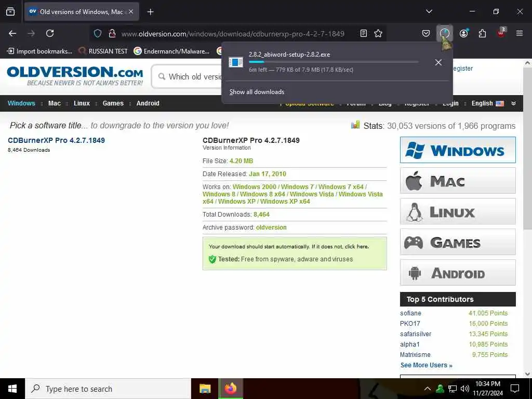Open the CDBurnerXP Pro 4.2.7.1849 title link
The width and height of the screenshot is (532, 399).
pyautogui.click(x=56, y=140)
